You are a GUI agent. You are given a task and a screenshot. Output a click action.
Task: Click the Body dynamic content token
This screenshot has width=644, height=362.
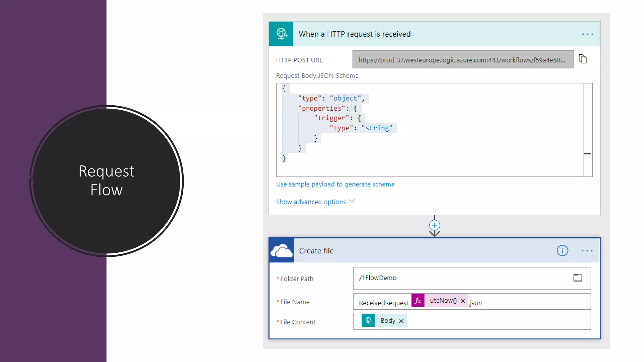[387, 321]
